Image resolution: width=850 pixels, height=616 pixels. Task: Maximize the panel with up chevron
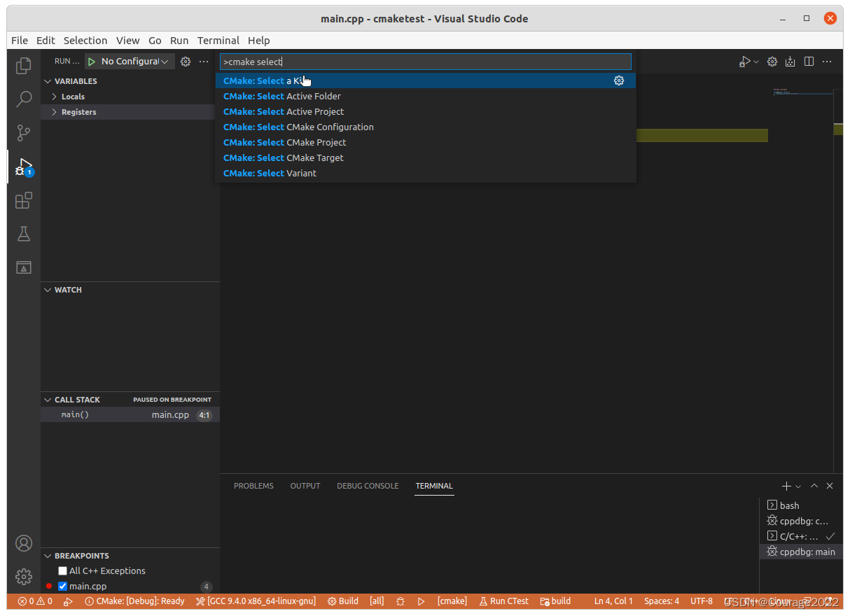coord(814,486)
